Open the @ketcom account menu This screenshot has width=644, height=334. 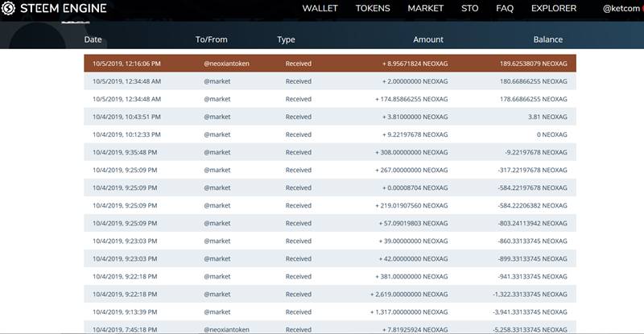point(621,8)
